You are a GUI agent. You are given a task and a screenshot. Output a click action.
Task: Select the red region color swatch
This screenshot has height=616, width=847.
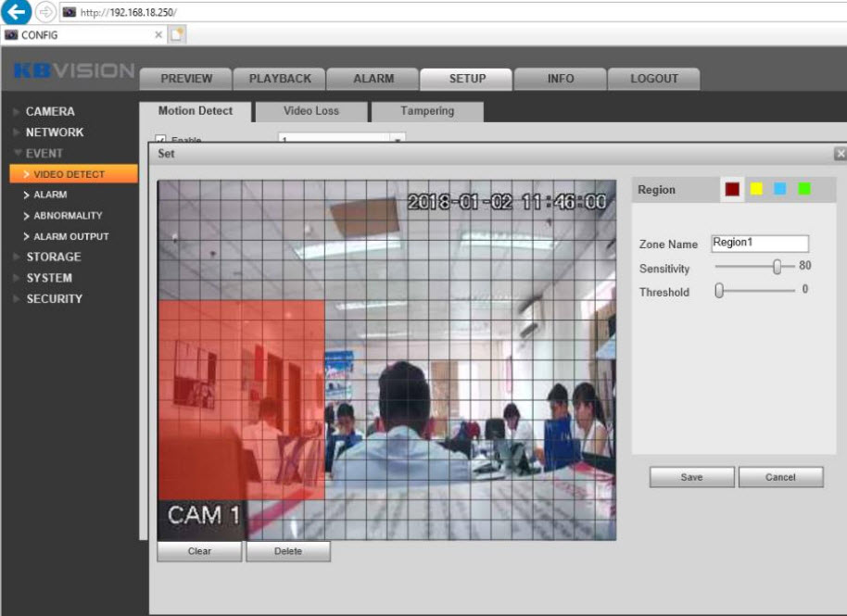731,189
